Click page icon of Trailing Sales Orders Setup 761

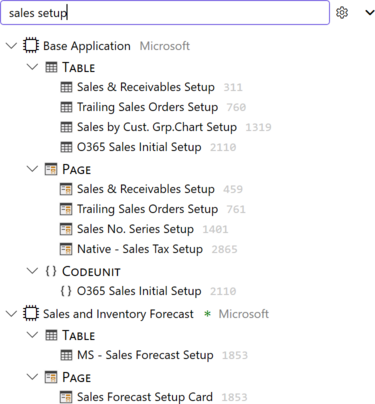click(x=66, y=209)
